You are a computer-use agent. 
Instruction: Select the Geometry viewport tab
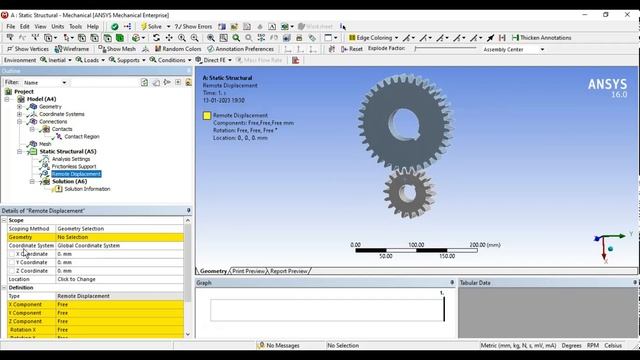click(213, 271)
